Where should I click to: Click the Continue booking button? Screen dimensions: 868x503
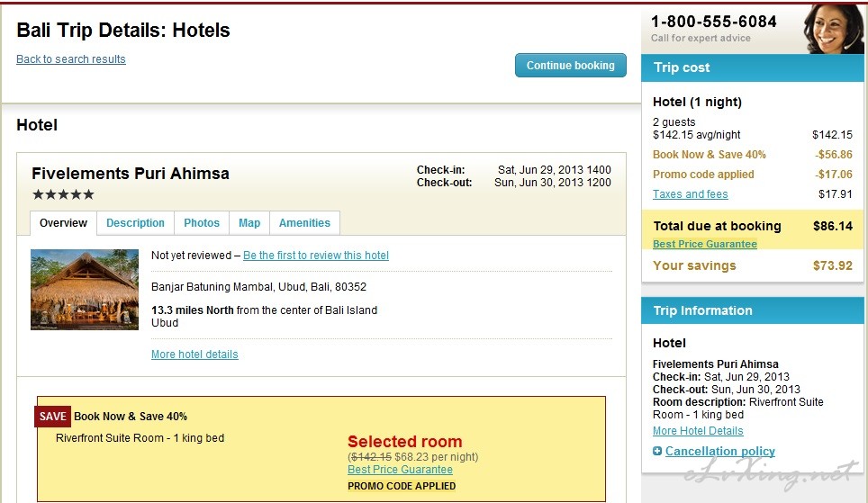tap(571, 66)
